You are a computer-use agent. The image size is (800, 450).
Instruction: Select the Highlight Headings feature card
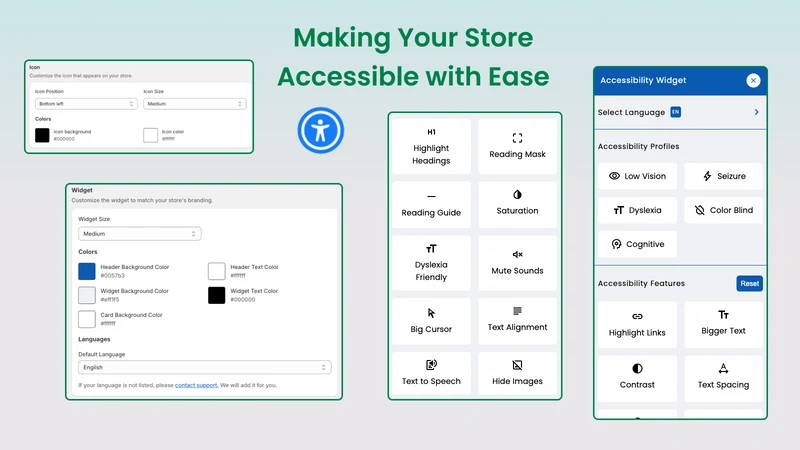point(431,146)
